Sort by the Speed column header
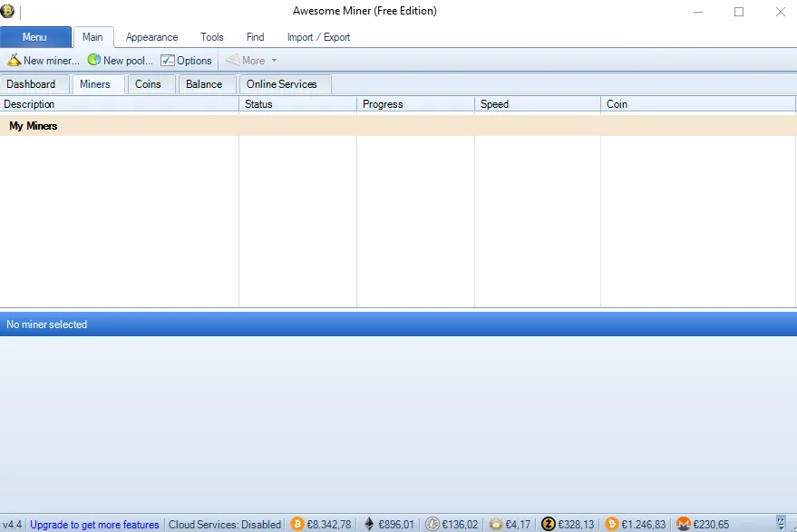The image size is (797, 532). (539, 104)
